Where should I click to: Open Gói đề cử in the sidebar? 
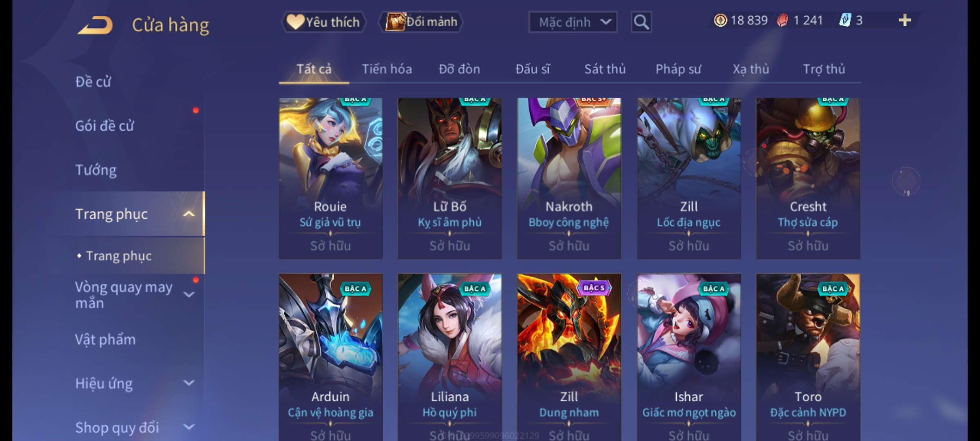[105, 126]
